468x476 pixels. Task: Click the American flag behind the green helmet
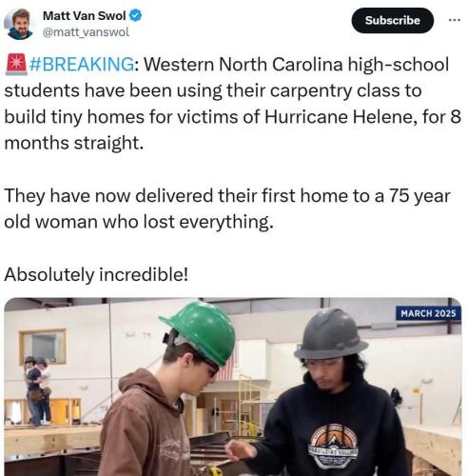click(x=227, y=365)
